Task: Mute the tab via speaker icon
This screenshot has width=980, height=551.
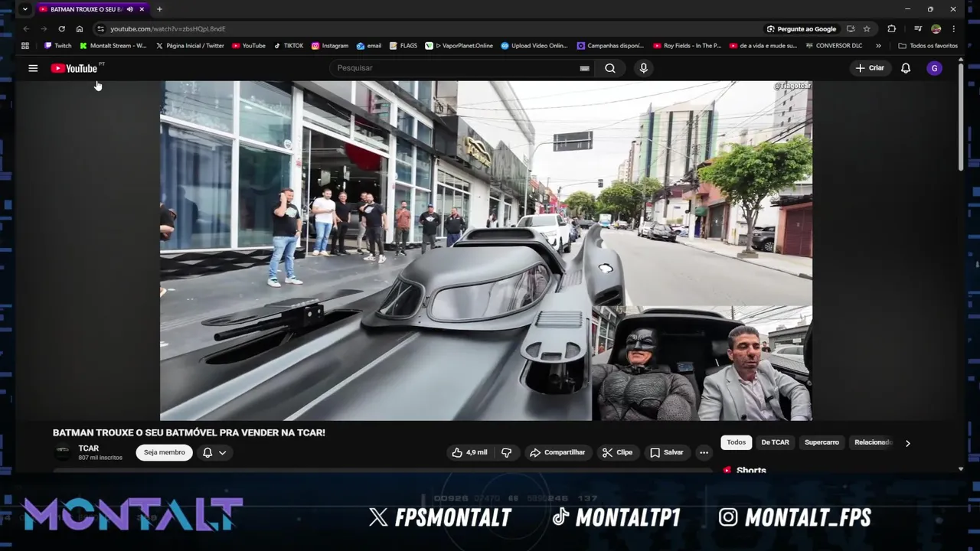Action: pos(129,9)
